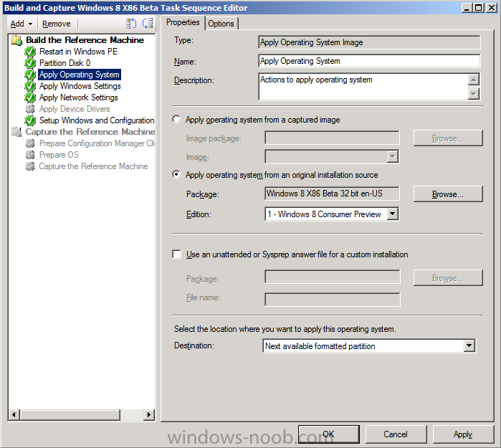Click description scroll up arrow
Viewport: 501px width, 448px height.
point(474,80)
